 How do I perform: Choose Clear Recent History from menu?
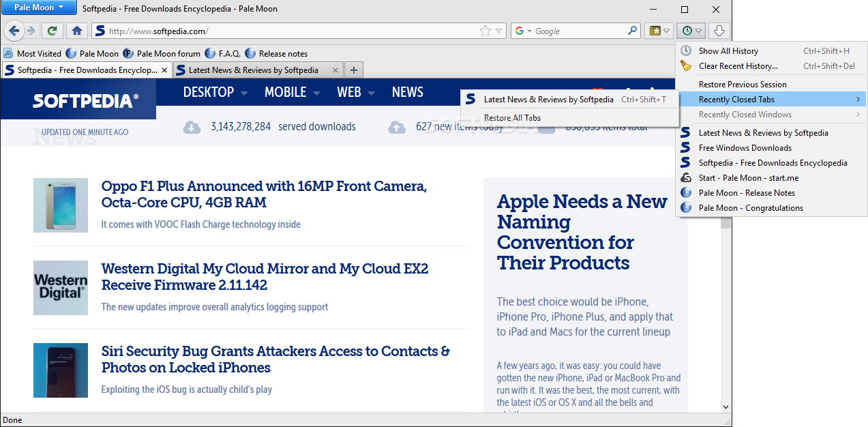[x=738, y=66]
